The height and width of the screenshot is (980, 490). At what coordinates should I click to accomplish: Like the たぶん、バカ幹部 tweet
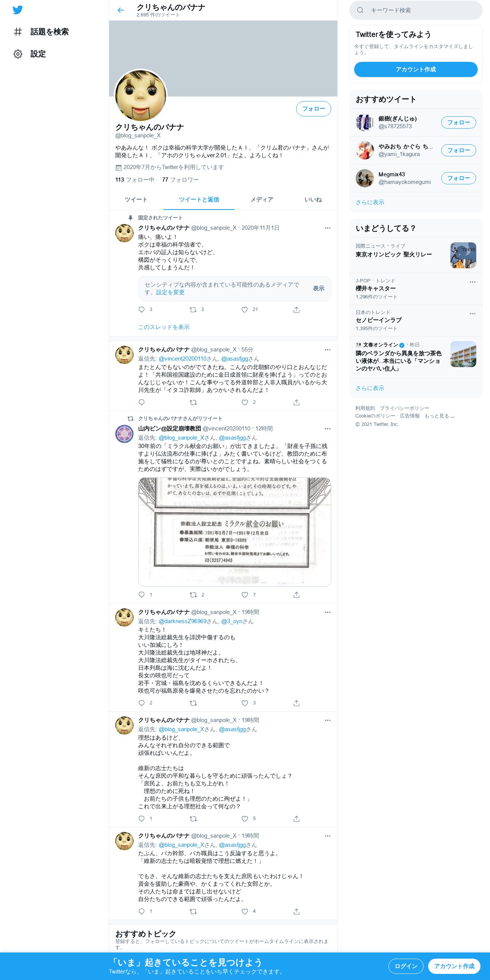coord(245,911)
